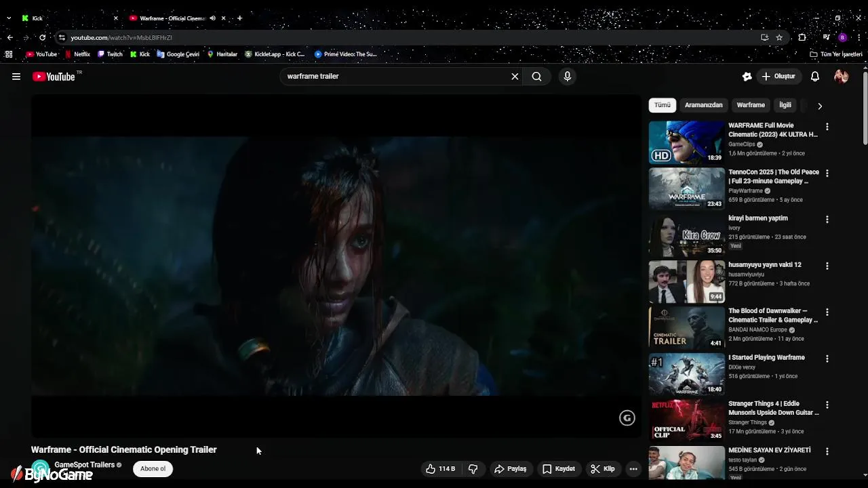The height and width of the screenshot is (488, 868).
Task: Like the video (114 B thumbs up)
Action: pos(440,469)
